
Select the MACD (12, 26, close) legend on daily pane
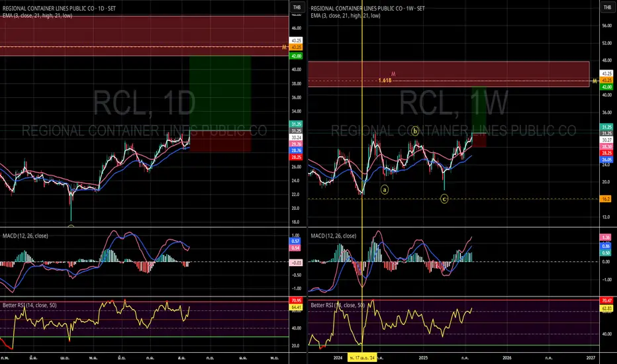point(24,235)
